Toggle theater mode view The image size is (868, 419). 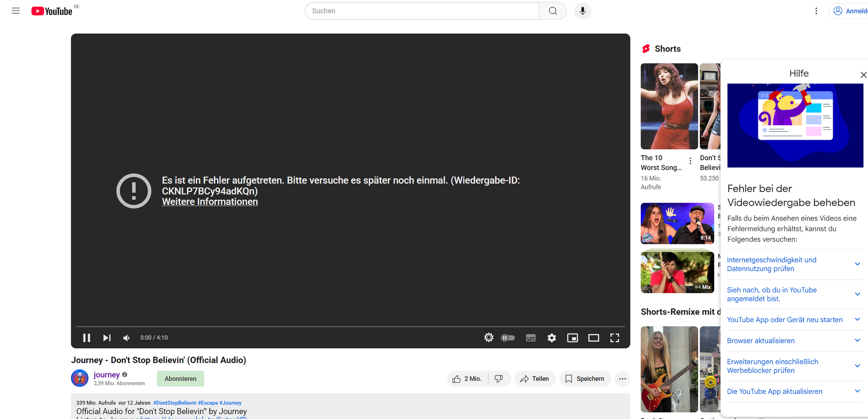[x=594, y=338]
